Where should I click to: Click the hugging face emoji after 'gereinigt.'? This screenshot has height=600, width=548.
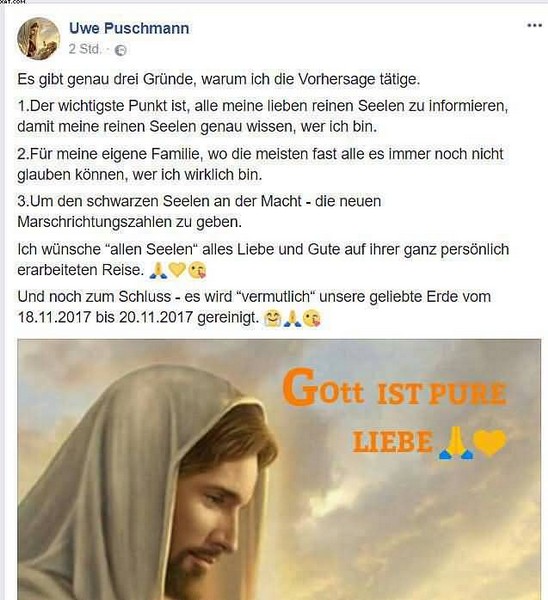click(272, 318)
